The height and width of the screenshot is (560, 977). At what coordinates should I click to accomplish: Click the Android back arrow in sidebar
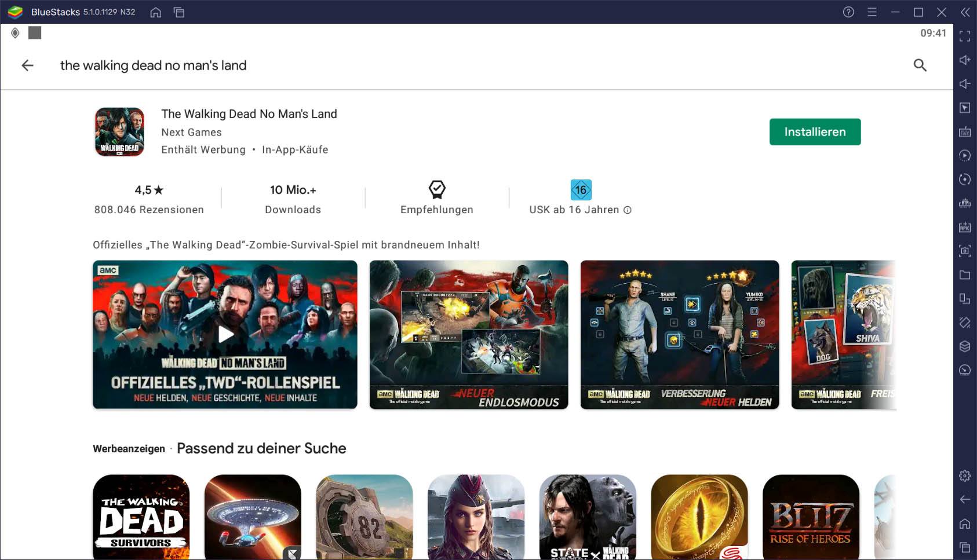coord(965,499)
